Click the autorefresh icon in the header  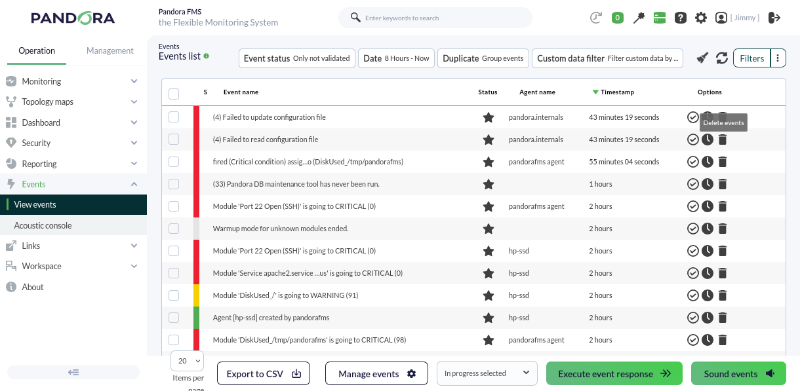pyautogui.click(x=596, y=18)
